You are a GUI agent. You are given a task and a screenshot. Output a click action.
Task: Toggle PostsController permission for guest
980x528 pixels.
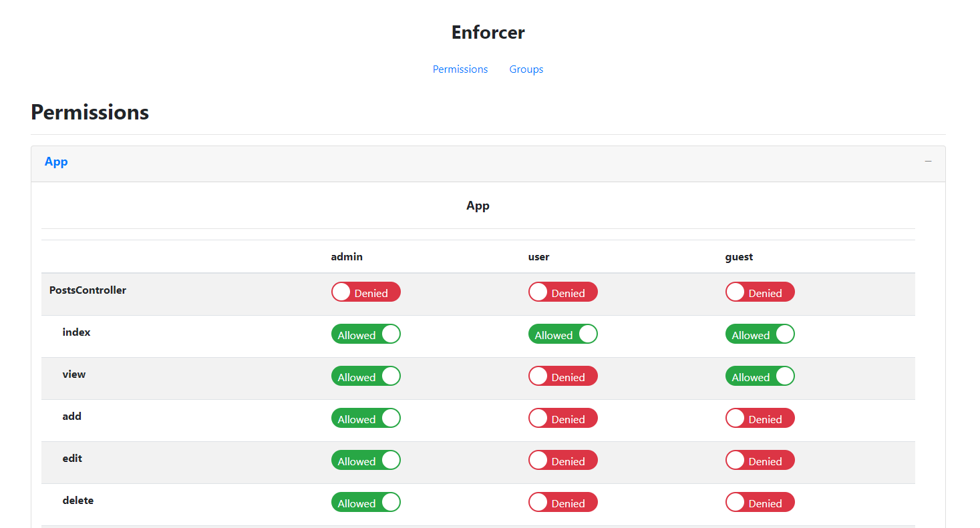pyautogui.click(x=760, y=292)
